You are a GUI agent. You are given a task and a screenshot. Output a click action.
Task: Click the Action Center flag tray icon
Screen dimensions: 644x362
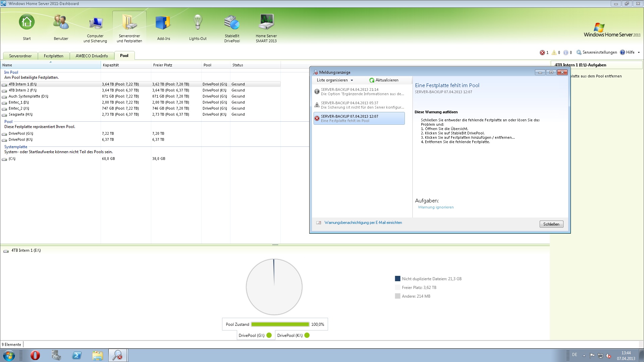click(592, 356)
